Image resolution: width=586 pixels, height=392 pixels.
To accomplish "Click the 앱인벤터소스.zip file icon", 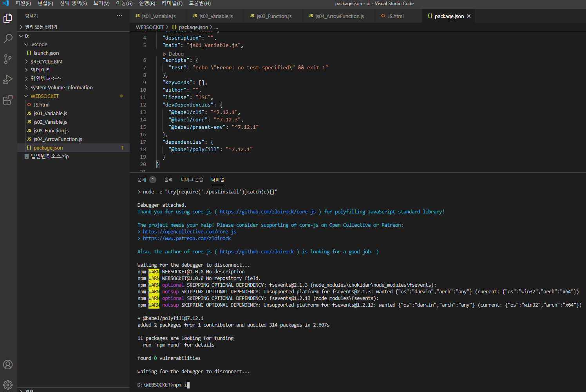I will coord(27,156).
